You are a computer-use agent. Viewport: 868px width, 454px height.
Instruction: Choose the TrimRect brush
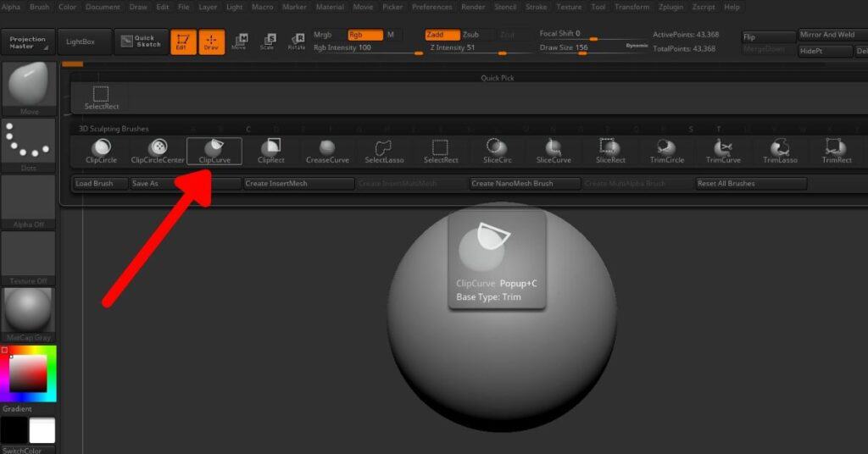[837, 151]
